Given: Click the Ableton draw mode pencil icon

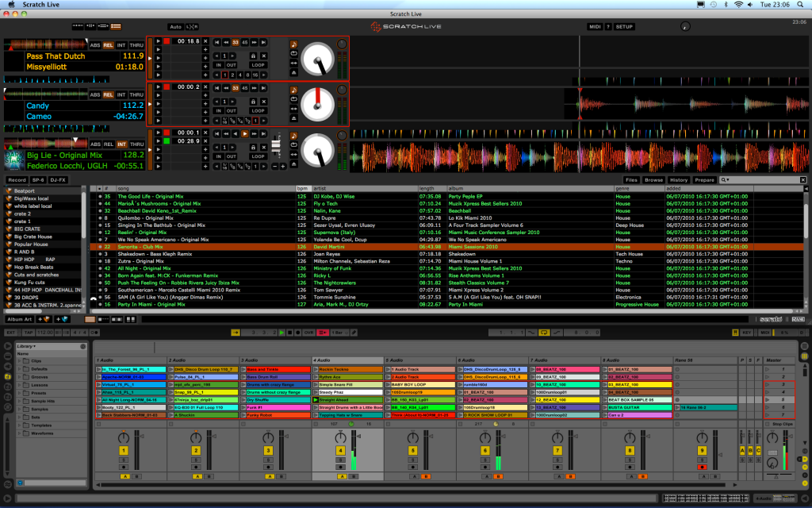Looking at the screenshot, I should point(354,333).
